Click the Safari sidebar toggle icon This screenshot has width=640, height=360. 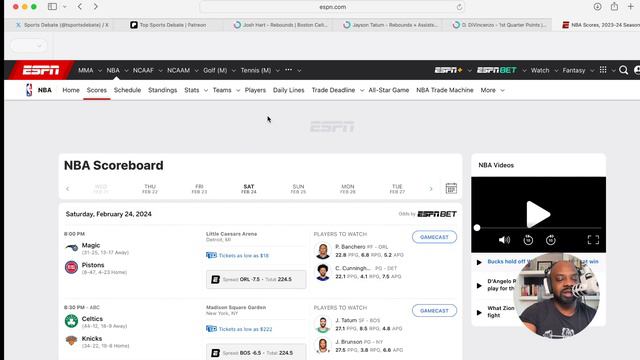[52, 7]
